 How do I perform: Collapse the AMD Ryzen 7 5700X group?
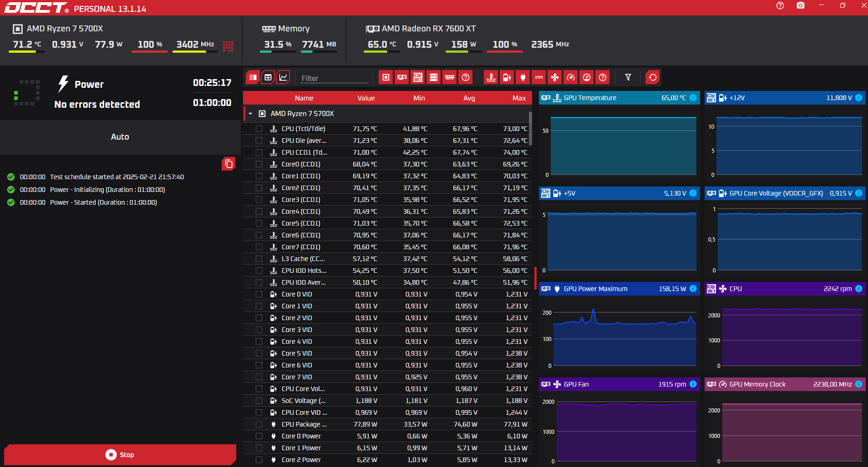pyautogui.click(x=250, y=114)
